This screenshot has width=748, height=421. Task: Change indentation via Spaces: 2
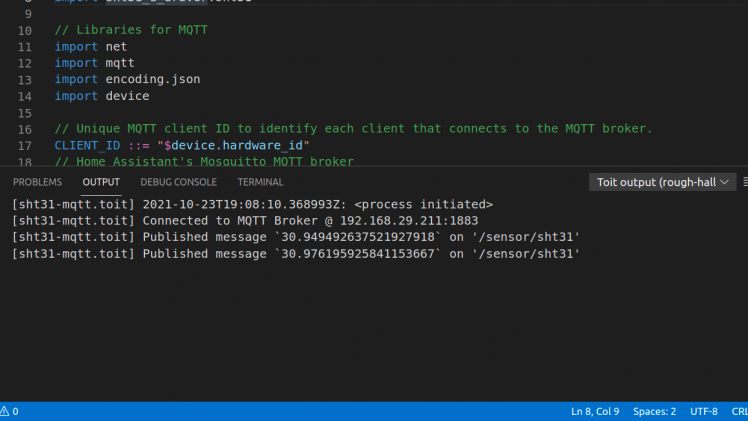pyautogui.click(x=654, y=411)
